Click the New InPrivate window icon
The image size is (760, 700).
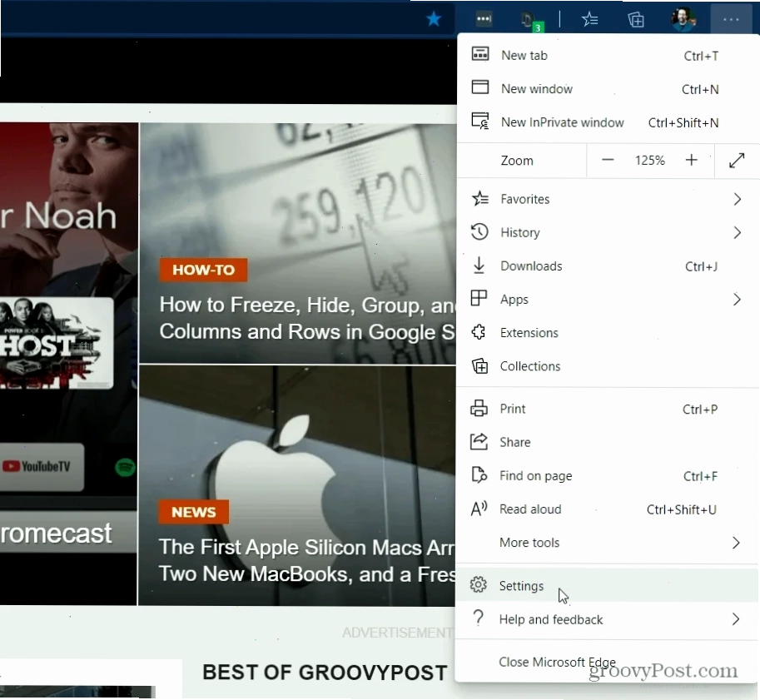tap(480, 121)
